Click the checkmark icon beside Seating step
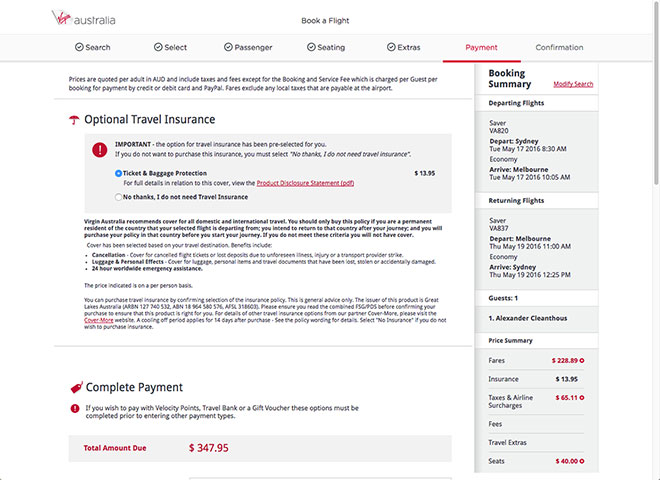Image resolution: width=660 pixels, height=480 pixels. (x=311, y=47)
